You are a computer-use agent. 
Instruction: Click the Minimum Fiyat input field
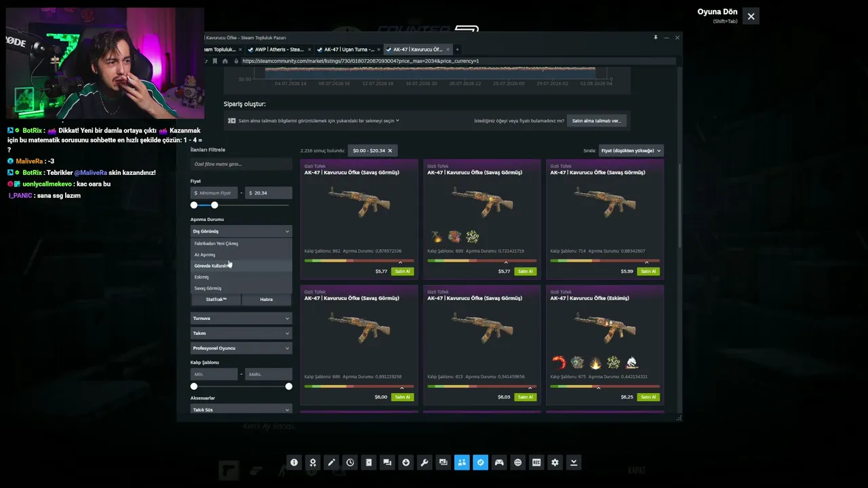214,193
